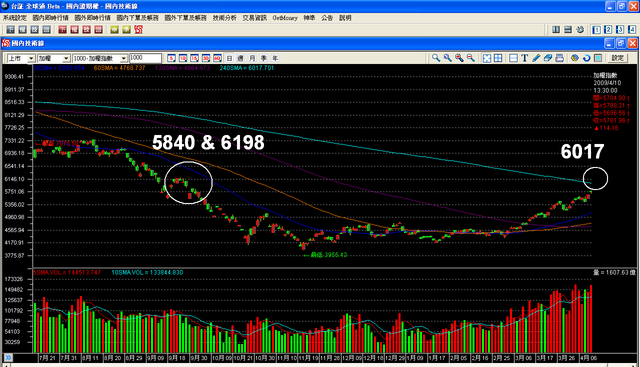The height and width of the screenshot is (367, 640).
Task: Click the horizontal scrollbar below the date axis
Action: coord(319,365)
